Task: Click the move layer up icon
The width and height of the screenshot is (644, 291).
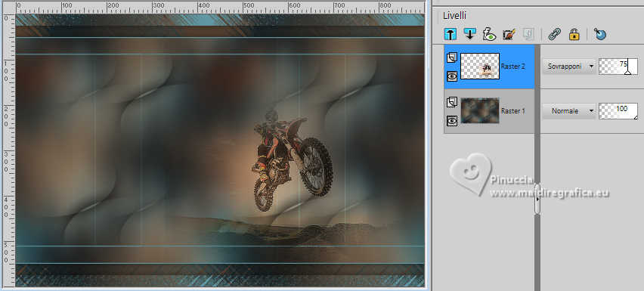Action: click(450, 34)
